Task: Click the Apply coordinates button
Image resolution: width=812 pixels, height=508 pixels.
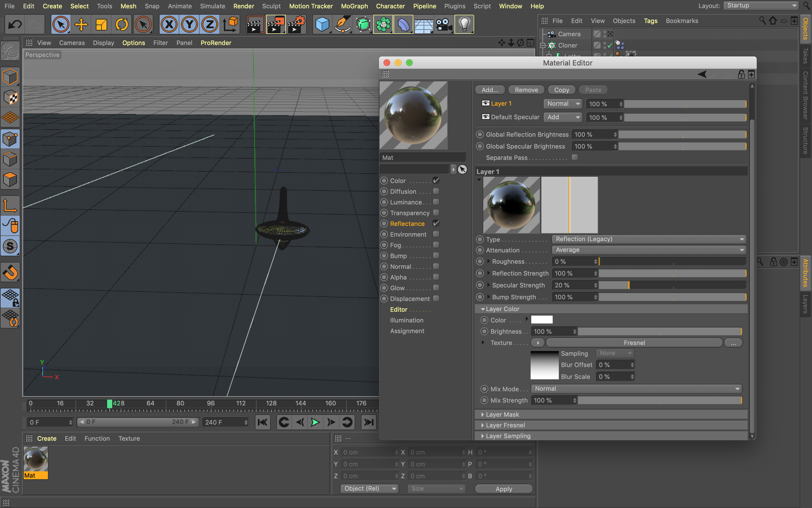Action: coord(504,489)
